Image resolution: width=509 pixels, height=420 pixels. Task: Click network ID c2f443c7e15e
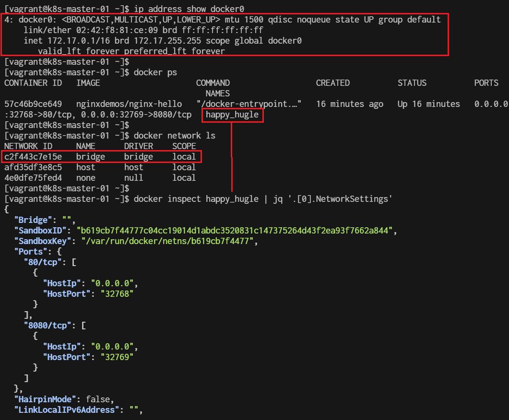click(33, 157)
